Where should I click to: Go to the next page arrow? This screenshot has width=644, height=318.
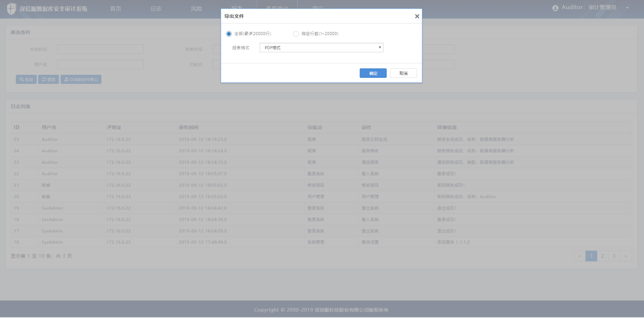click(626, 256)
